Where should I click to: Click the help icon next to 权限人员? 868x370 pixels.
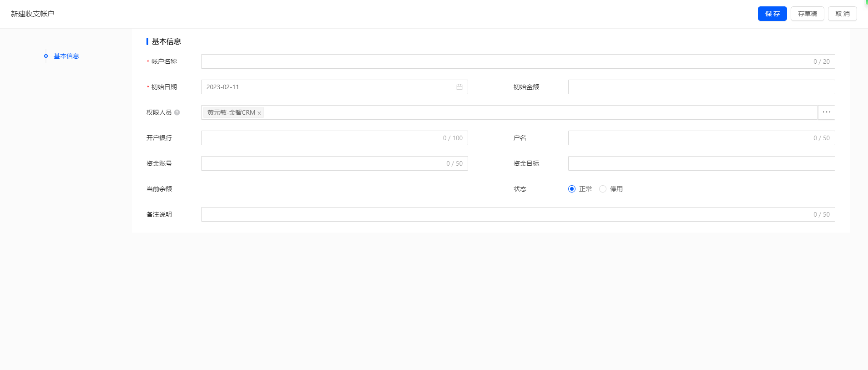tap(177, 112)
